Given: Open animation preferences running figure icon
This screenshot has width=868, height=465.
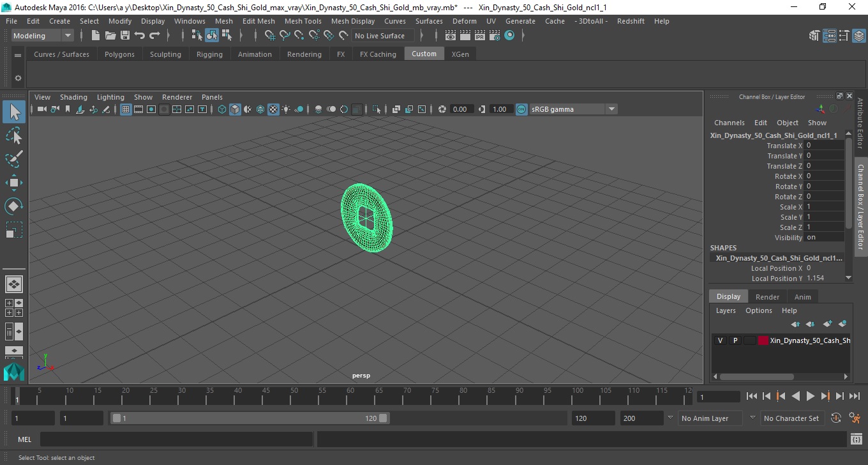Looking at the screenshot, I should [x=855, y=418].
